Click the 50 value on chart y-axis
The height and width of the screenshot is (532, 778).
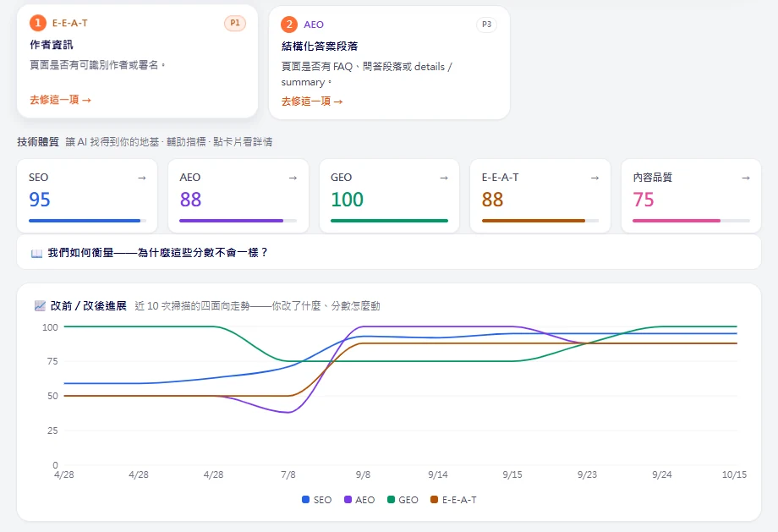(x=52, y=396)
